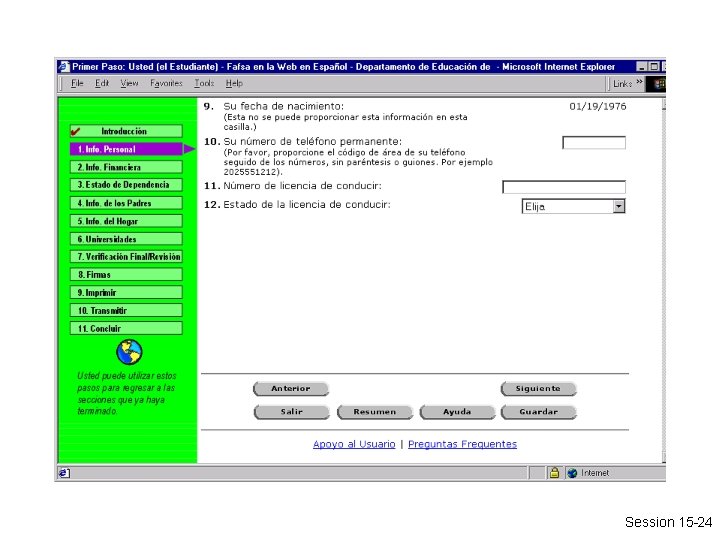720x540 pixels.
Task: Expand the Links toolbar chevron
Action: [x=639, y=83]
